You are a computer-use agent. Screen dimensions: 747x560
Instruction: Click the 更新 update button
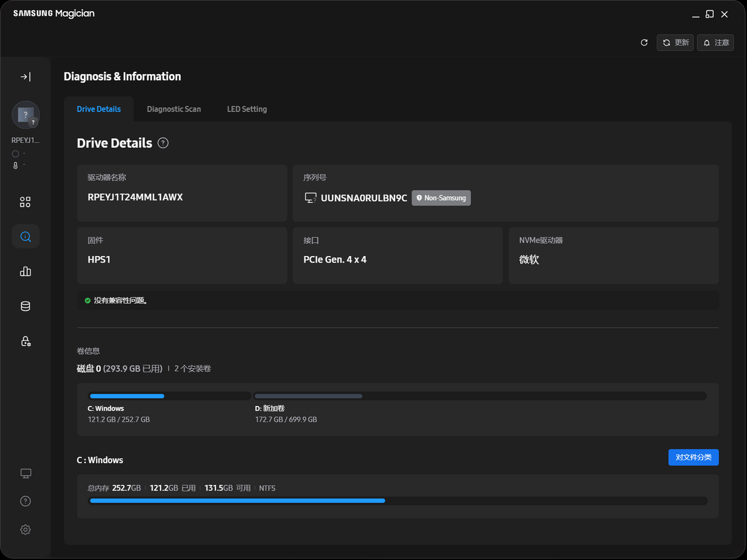click(x=675, y=43)
